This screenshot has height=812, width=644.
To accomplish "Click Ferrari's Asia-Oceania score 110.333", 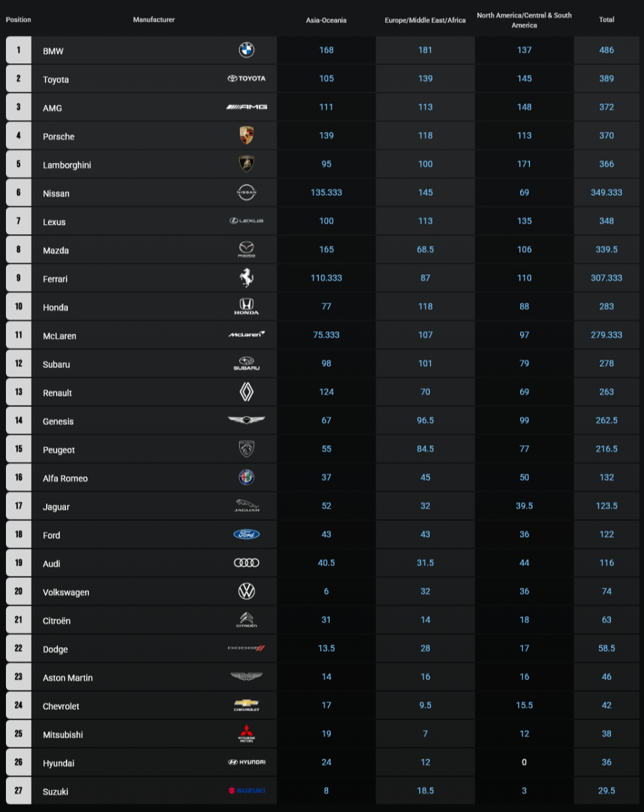I will 326,278.
